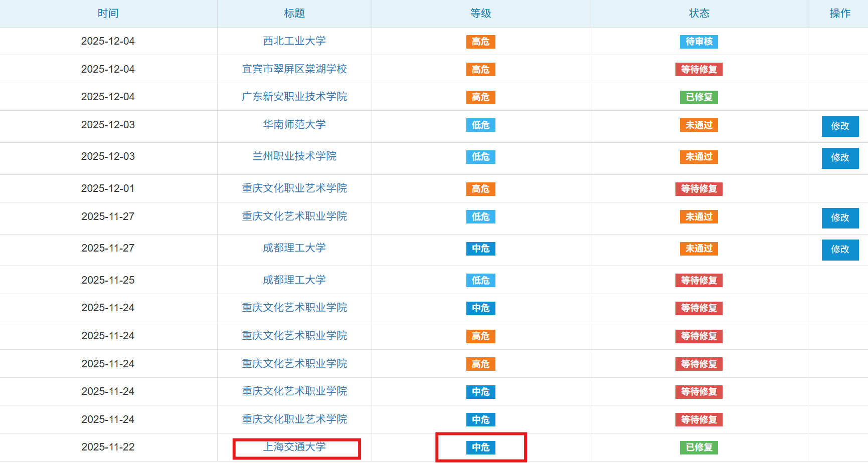
Task: Click 修改 button in the 华南师范大学 row
Action: pyautogui.click(x=840, y=126)
